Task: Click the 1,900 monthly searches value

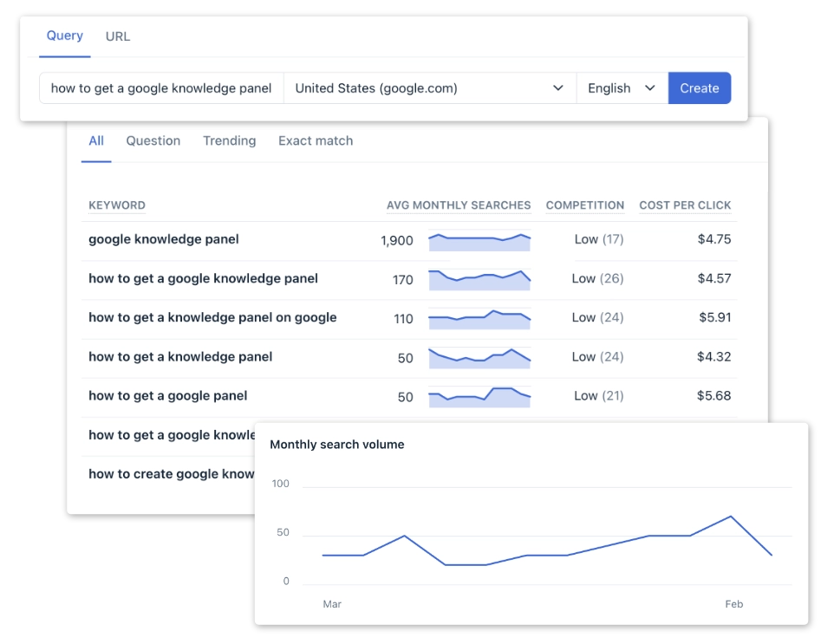Action: coord(397,240)
